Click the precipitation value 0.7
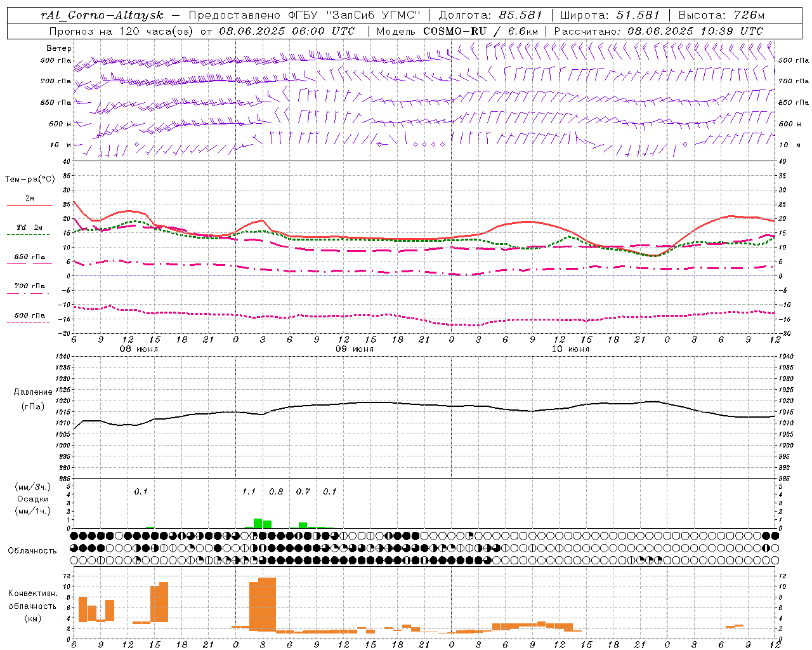812x650 pixels. click(x=303, y=491)
